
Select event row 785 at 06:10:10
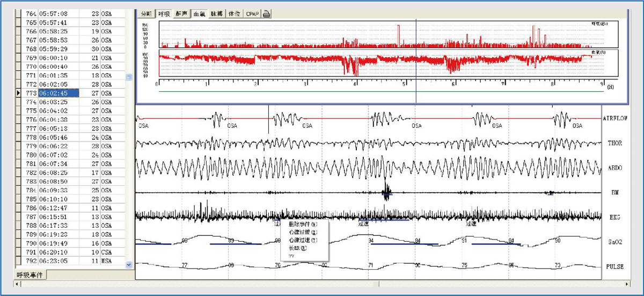70,199
